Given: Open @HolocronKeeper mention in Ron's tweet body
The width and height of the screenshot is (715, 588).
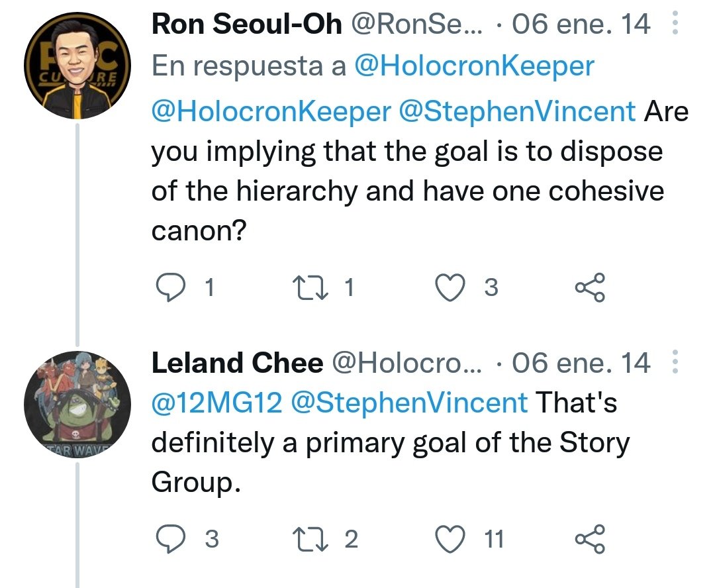Looking at the screenshot, I should 271,111.
